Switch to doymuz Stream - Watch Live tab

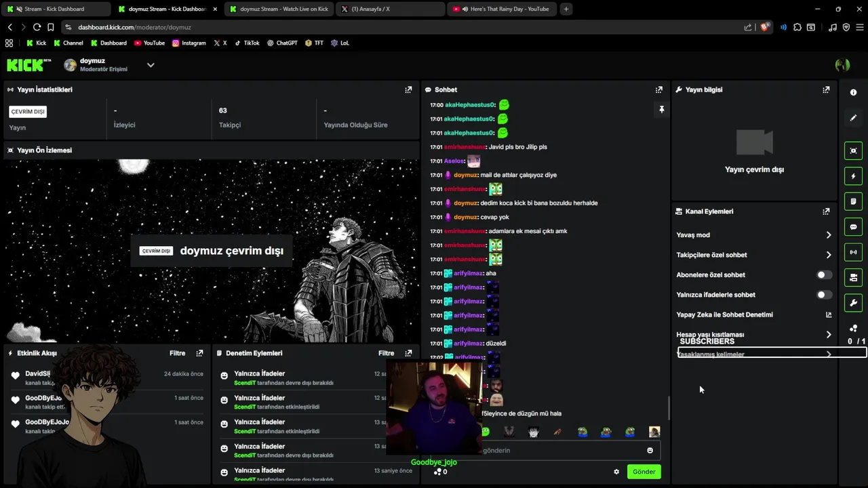click(279, 9)
